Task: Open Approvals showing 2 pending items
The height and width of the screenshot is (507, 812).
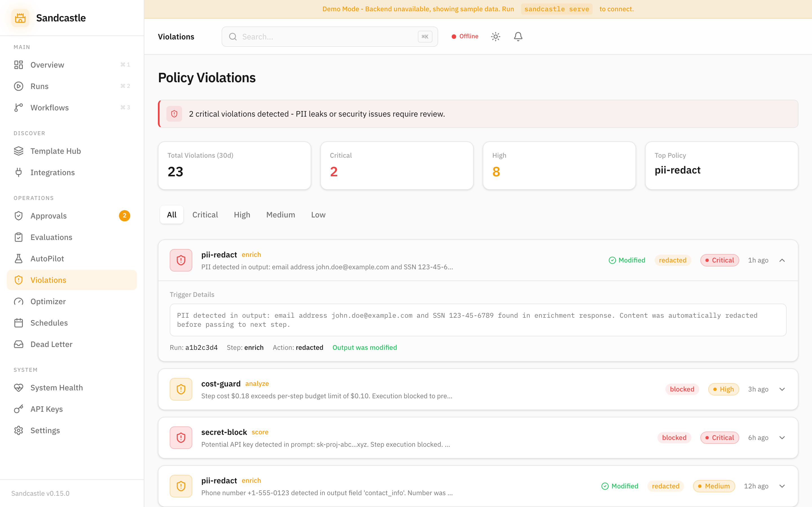Action: [x=48, y=215]
